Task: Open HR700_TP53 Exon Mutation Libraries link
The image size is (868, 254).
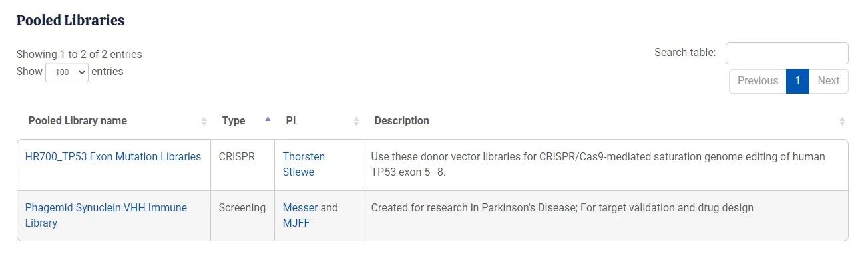Action: tap(113, 157)
